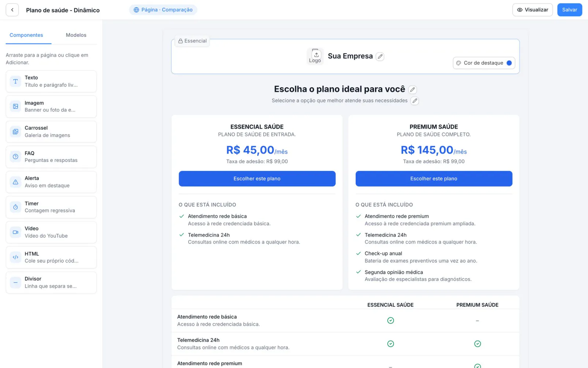This screenshot has height=368, width=588.
Task: Click the ESSENCIAL SAÚDE table column header
Action: pos(390,305)
